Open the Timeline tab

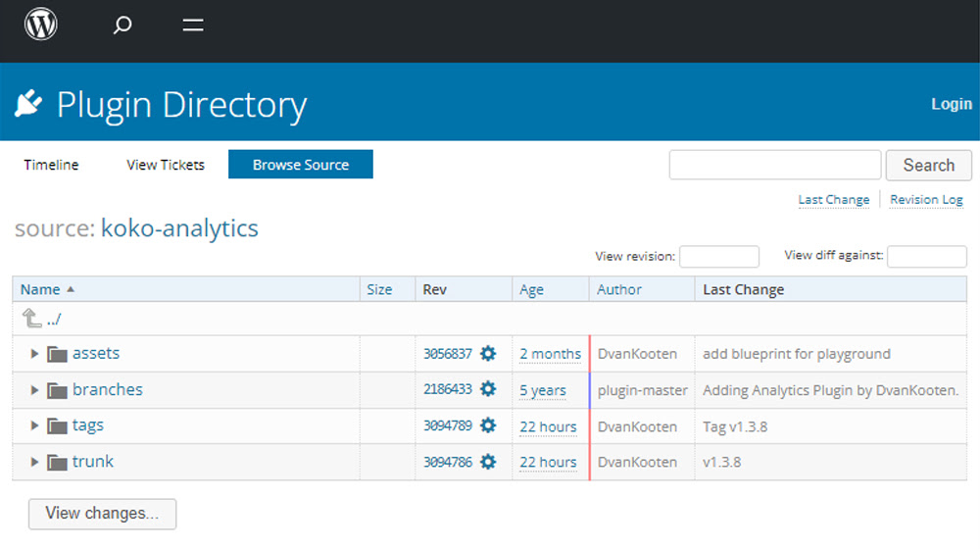click(x=51, y=165)
